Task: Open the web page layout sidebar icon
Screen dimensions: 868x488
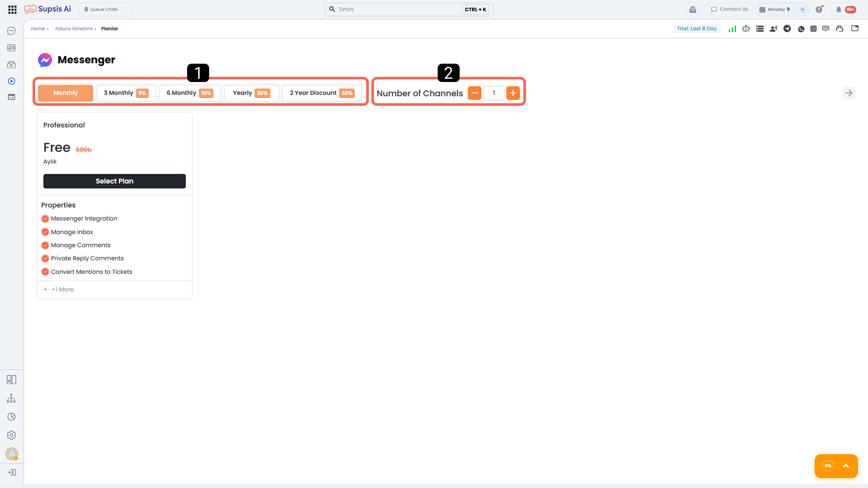Action: pos(11,97)
